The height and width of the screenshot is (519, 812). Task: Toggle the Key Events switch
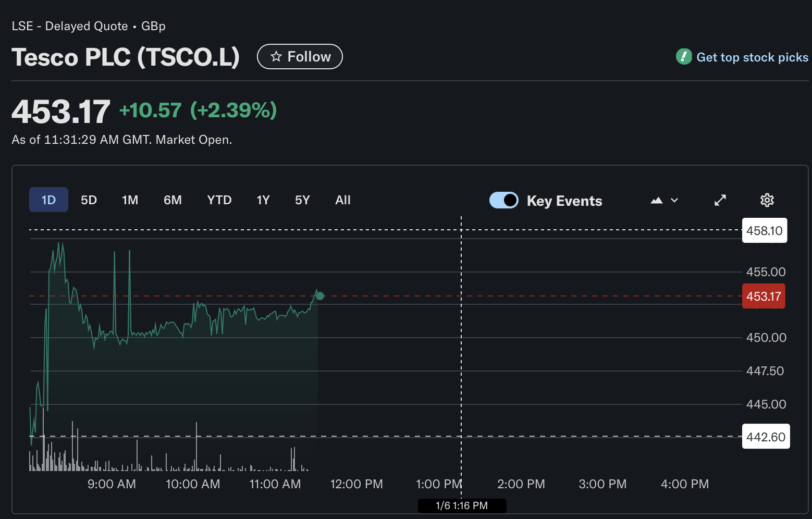click(x=503, y=200)
